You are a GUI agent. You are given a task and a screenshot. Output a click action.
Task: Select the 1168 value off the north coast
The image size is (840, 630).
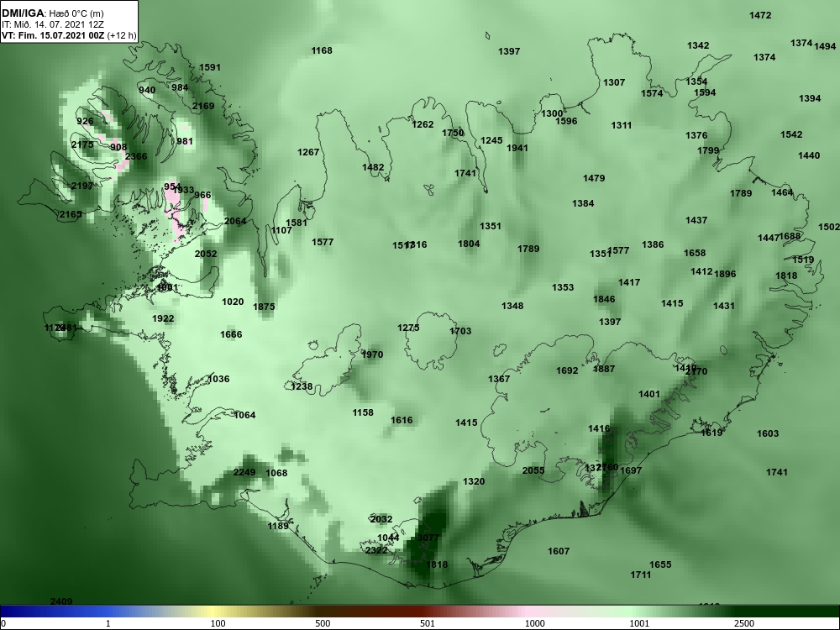click(x=322, y=50)
